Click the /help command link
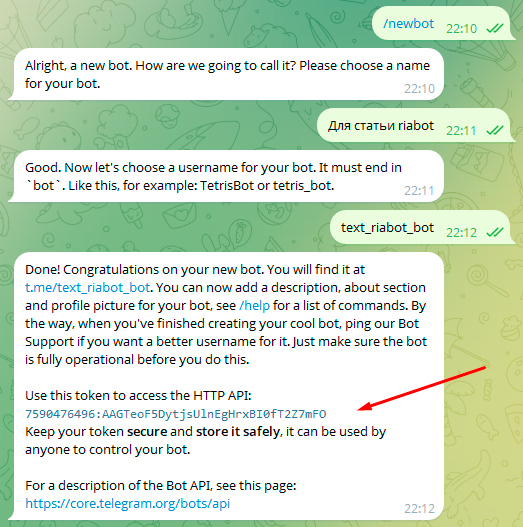Image resolution: width=523 pixels, height=527 pixels. (x=254, y=306)
